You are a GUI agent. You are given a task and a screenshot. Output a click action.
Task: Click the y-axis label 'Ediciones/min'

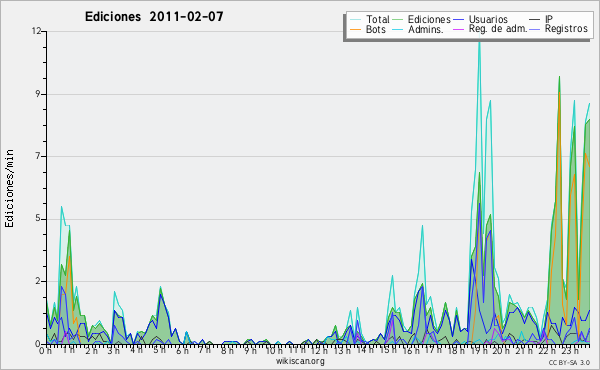pyautogui.click(x=9, y=188)
